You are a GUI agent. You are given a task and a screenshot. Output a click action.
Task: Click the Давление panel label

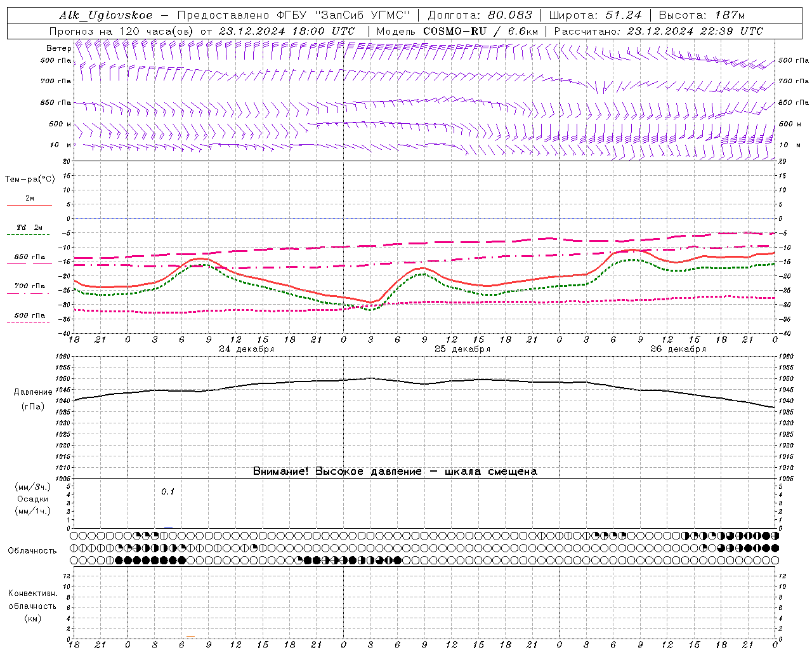(x=33, y=392)
